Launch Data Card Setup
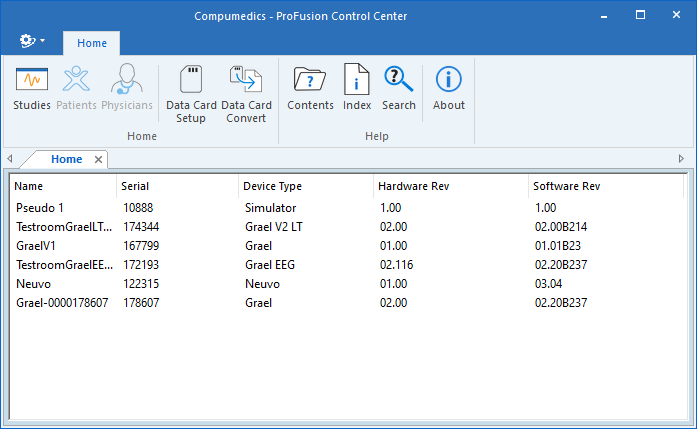 [191, 94]
